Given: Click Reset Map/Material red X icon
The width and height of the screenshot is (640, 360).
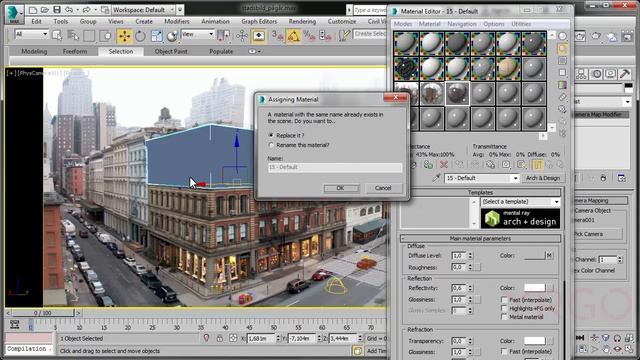Looking at the screenshot, I should pyautogui.click(x=444, y=164).
